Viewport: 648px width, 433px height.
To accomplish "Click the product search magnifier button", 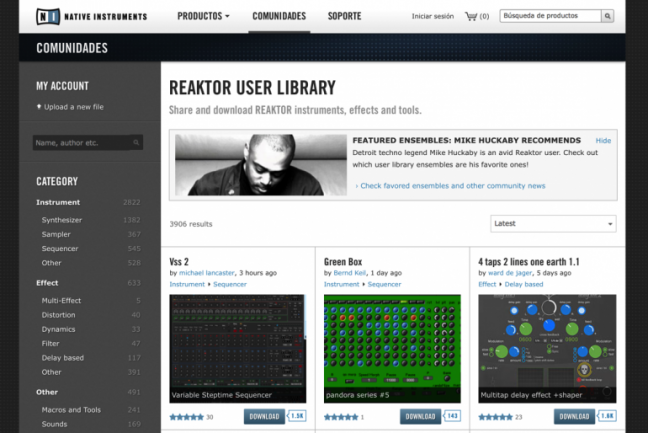I will (x=607, y=16).
